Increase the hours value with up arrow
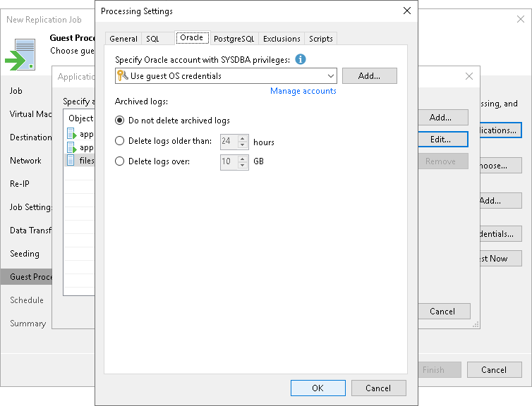The height and width of the screenshot is (406, 532). (242, 138)
